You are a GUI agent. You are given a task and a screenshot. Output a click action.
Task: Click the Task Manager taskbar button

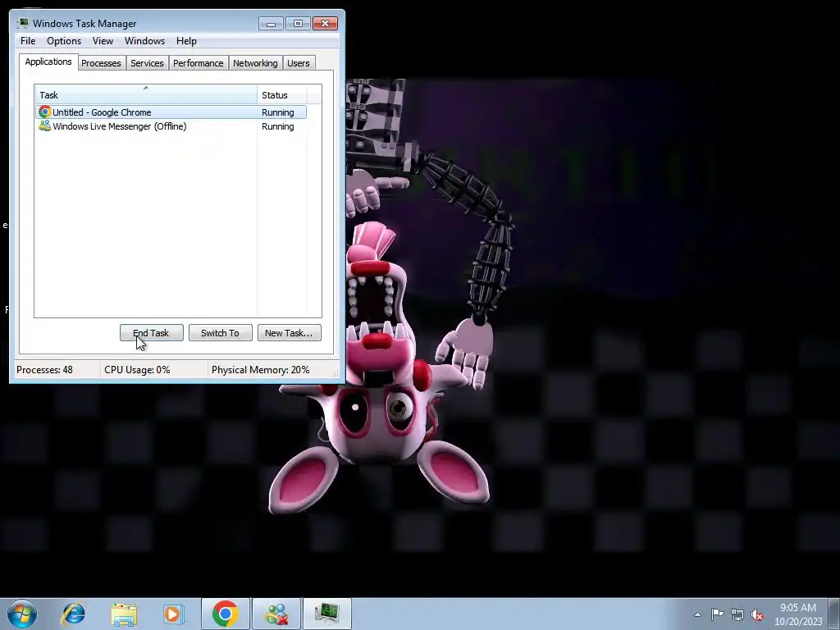tap(326, 614)
